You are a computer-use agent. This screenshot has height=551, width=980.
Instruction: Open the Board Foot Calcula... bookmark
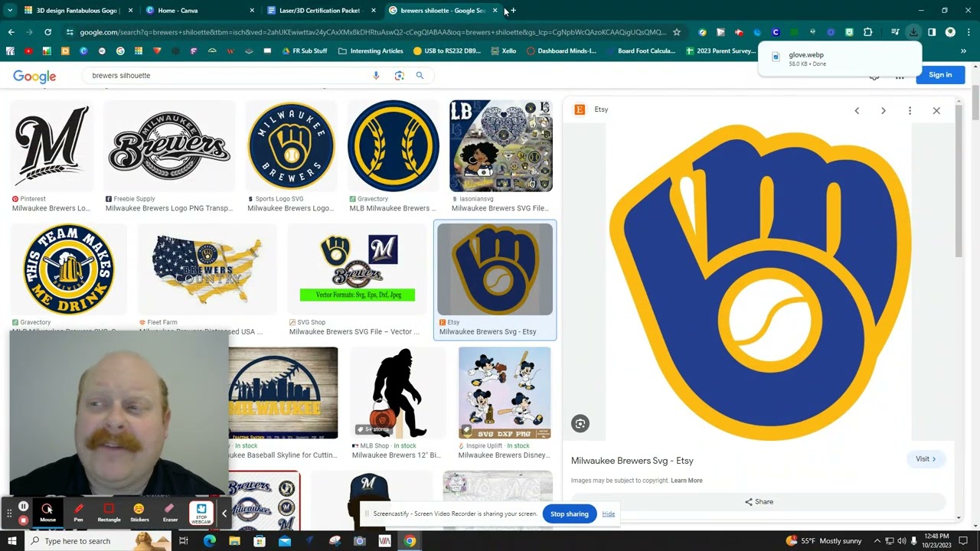tap(641, 51)
